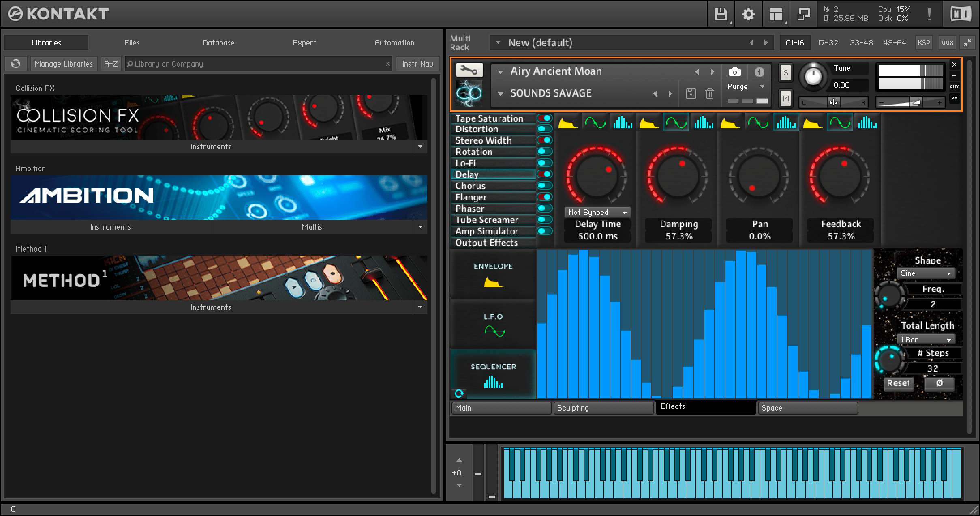The width and height of the screenshot is (980, 516).
Task: Click the Delay Time LFO sine icon
Action: click(595, 123)
